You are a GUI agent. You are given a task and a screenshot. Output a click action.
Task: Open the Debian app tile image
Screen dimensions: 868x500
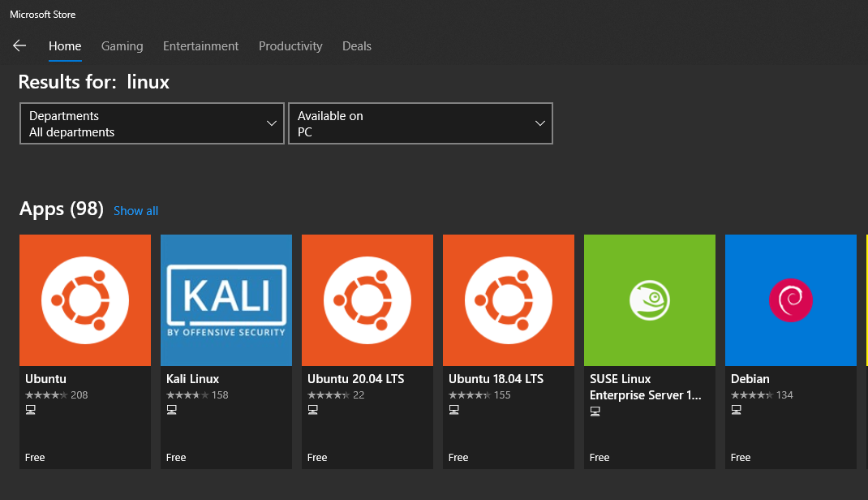click(791, 300)
